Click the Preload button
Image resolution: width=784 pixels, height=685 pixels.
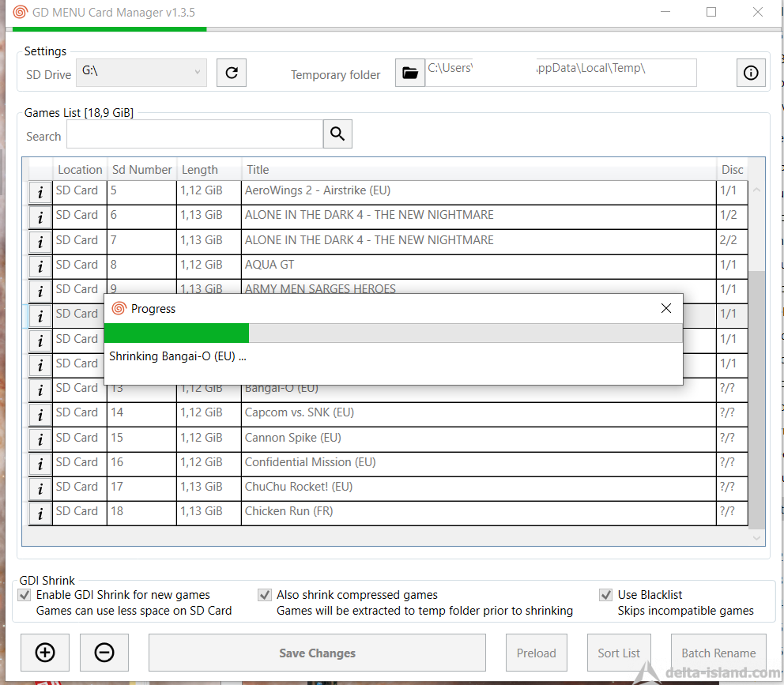(x=536, y=653)
